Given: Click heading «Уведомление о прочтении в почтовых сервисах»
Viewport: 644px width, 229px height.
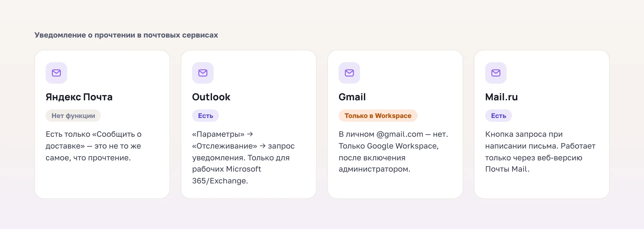Looking at the screenshot, I should click(x=126, y=35).
